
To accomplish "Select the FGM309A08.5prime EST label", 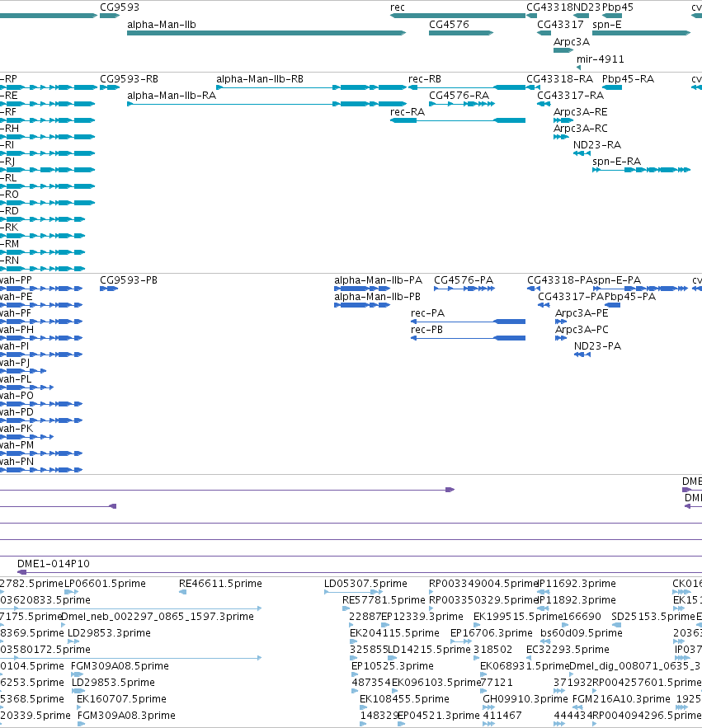I will pyautogui.click(x=120, y=666).
